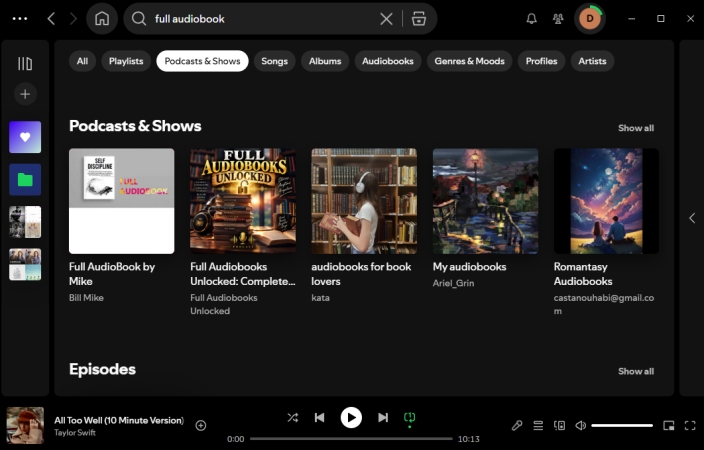Click audiobooks for book lovers title

tap(361, 274)
